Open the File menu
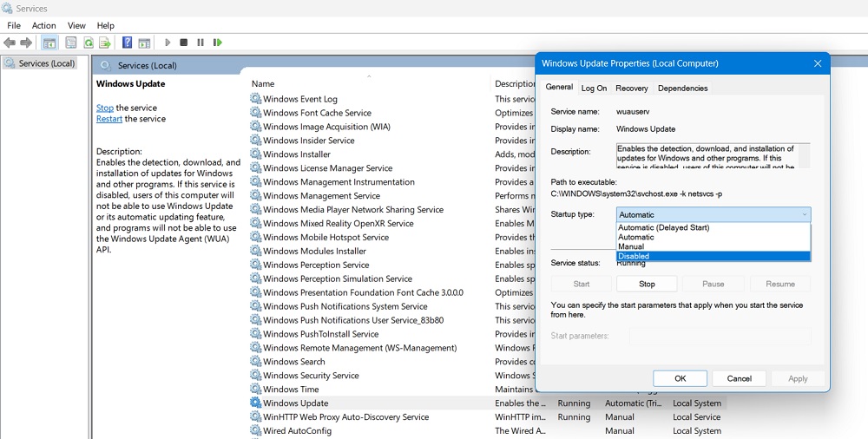Image resolution: width=868 pixels, height=439 pixels. tap(14, 25)
